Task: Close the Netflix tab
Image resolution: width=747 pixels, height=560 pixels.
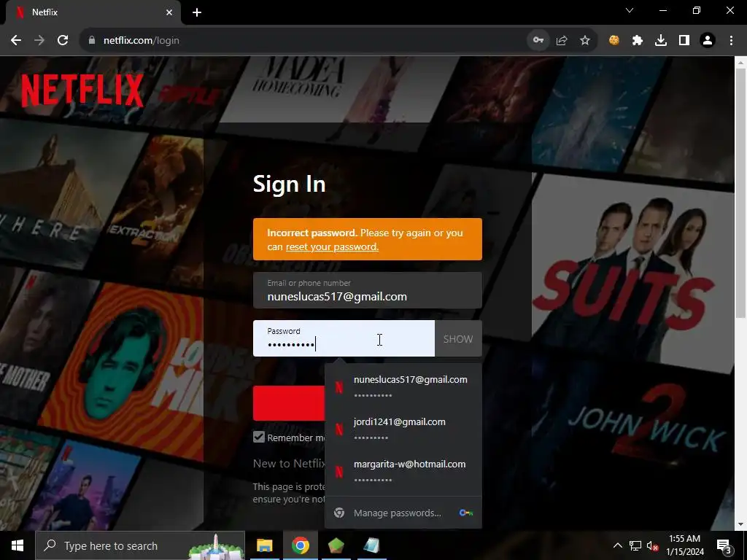Action: pos(169,12)
